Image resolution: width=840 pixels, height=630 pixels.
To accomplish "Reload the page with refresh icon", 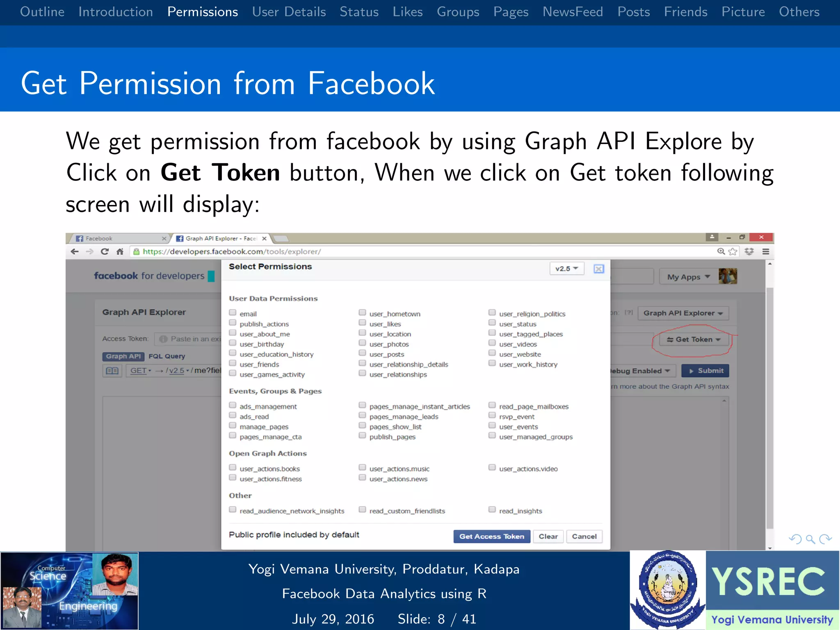I will [105, 251].
